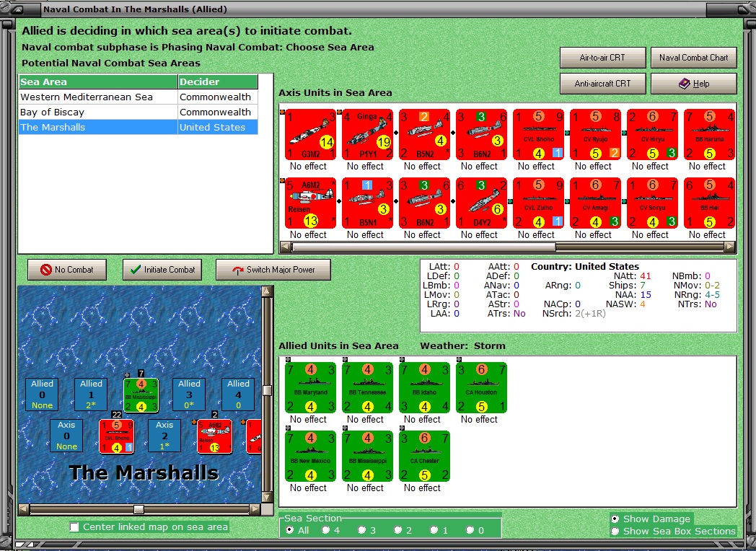Choose sea section 4 radio button
The image size is (756, 551).
coord(326,530)
